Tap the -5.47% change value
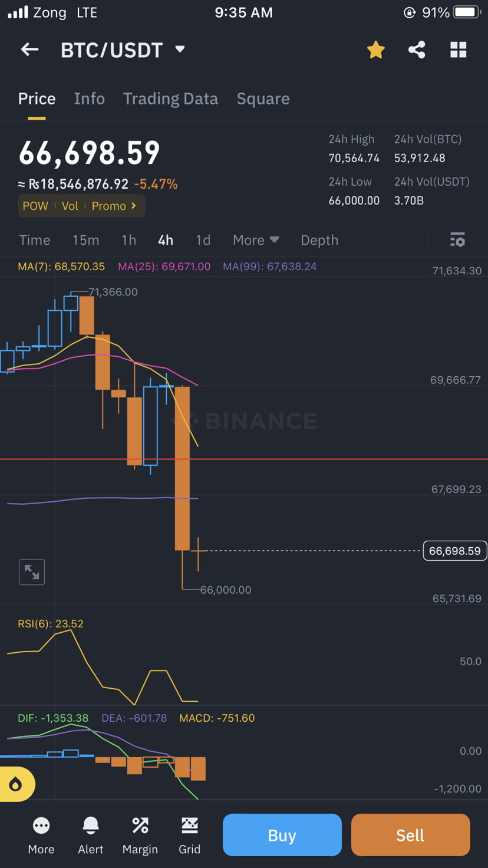The height and width of the screenshot is (868, 488). pyautogui.click(x=156, y=184)
